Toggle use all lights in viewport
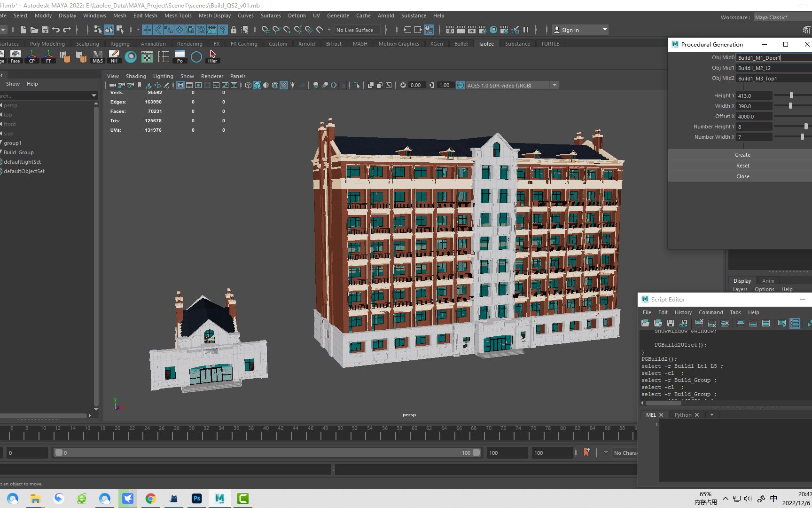The width and height of the screenshot is (812, 508). [293, 85]
